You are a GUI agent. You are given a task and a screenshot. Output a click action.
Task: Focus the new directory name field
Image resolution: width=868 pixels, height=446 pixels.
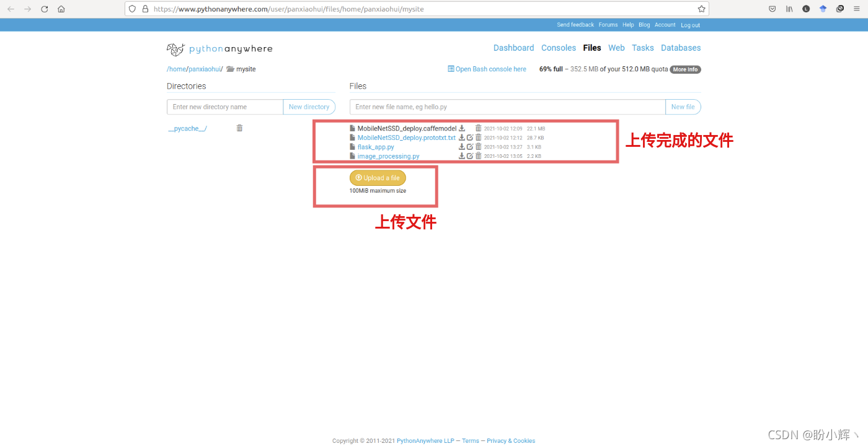click(x=225, y=107)
